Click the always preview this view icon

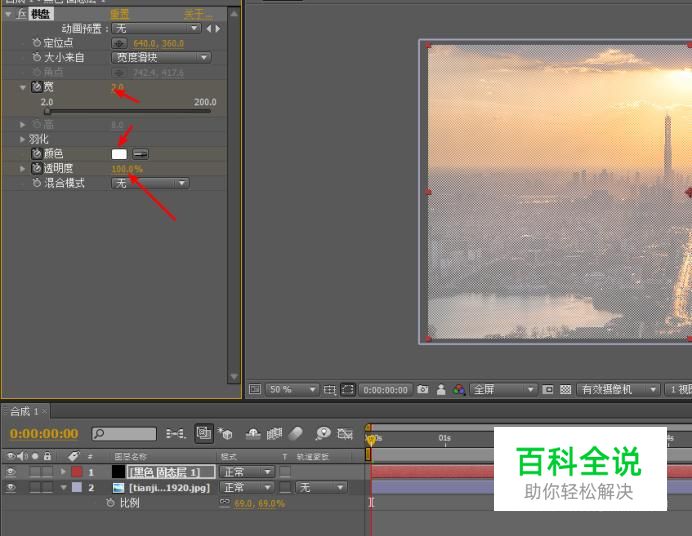[255, 389]
